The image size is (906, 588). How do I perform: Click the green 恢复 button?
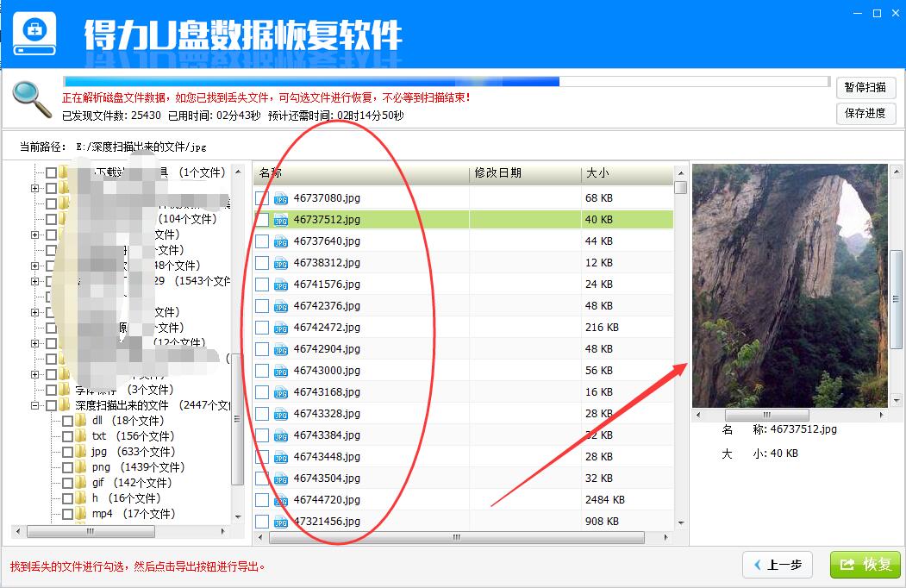pyautogui.click(x=865, y=565)
